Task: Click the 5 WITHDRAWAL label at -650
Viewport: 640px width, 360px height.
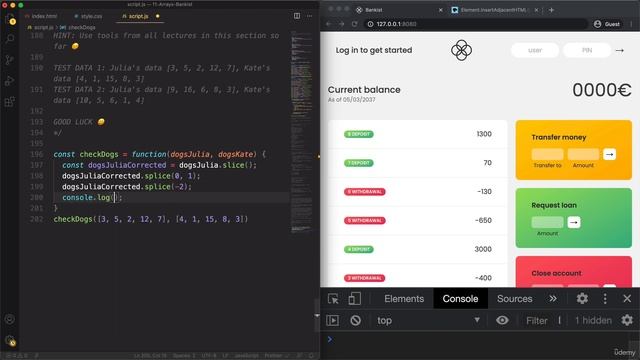Action: [364, 220]
